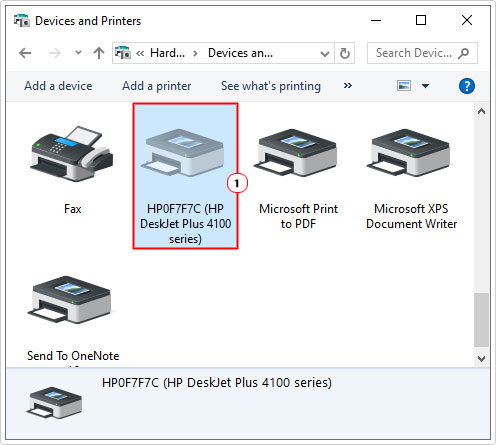496x445 pixels.
Task: Minimize the Devices and Printers window
Action: (376, 20)
